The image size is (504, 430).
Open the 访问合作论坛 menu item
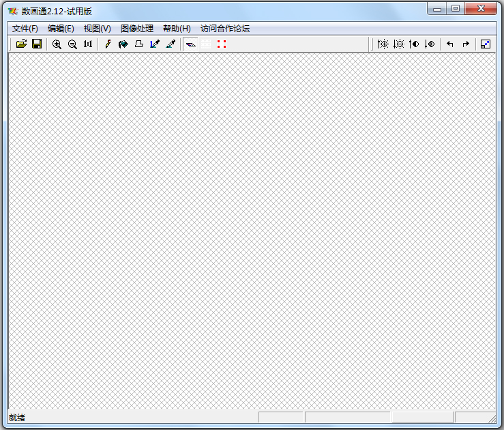(225, 29)
